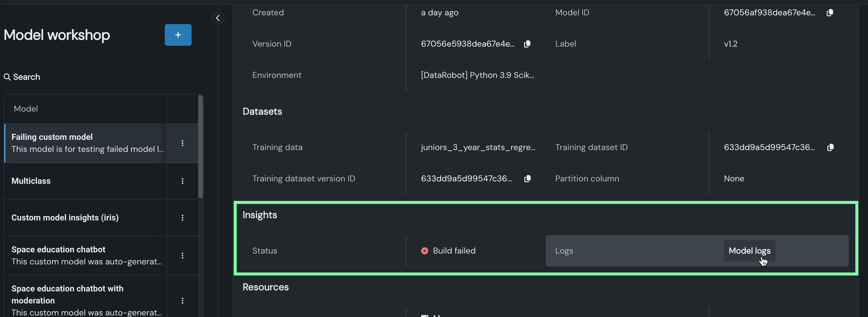Click the Model logs button
This screenshot has width=868, height=317.
click(749, 251)
